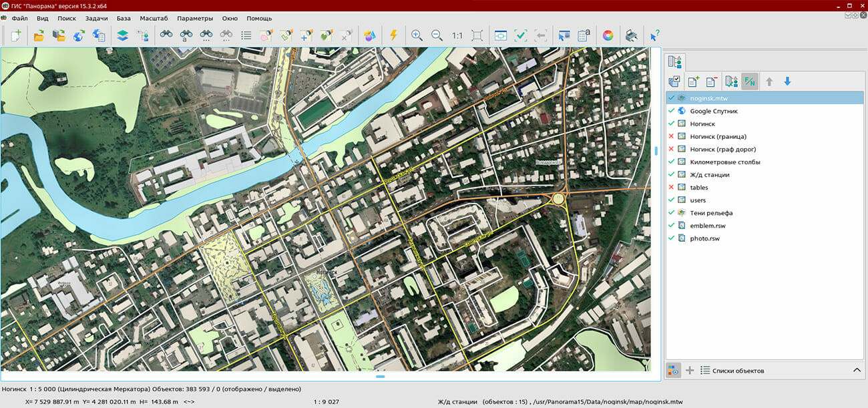This screenshot has height=408, width=868.
Task: Set map scale to 1:1
Action: point(457,35)
